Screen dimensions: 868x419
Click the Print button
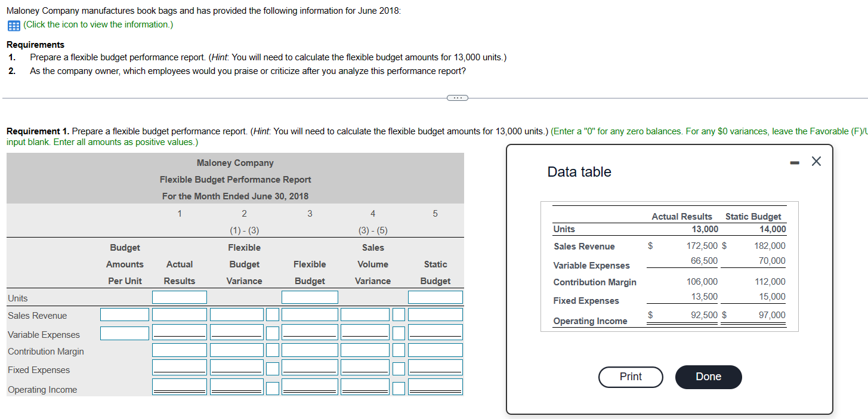[x=631, y=377]
